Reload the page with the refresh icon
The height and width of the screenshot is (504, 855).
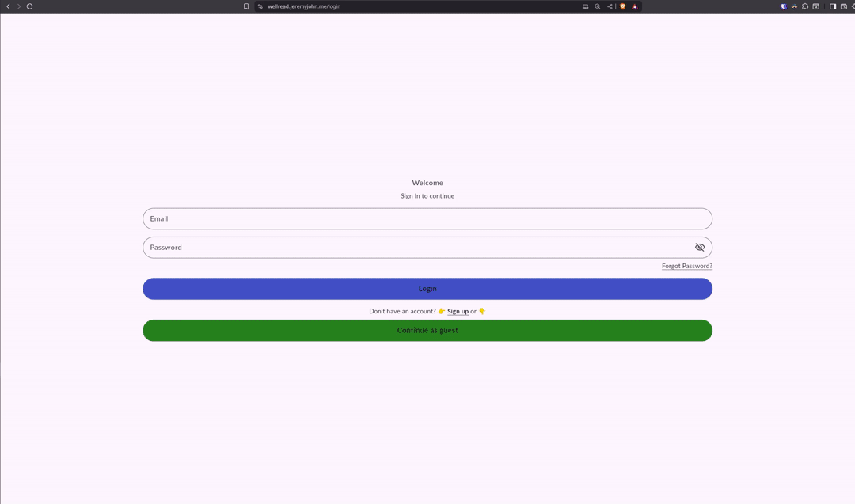tap(29, 6)
